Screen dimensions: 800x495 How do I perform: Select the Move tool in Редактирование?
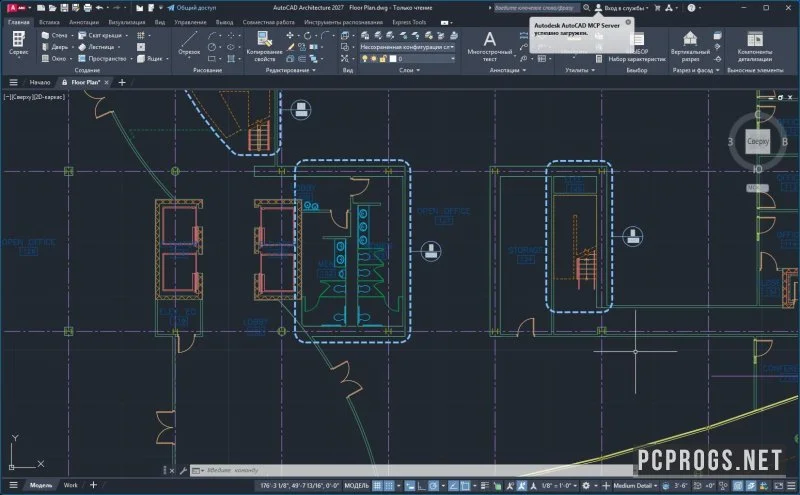[x=290, y=35]
